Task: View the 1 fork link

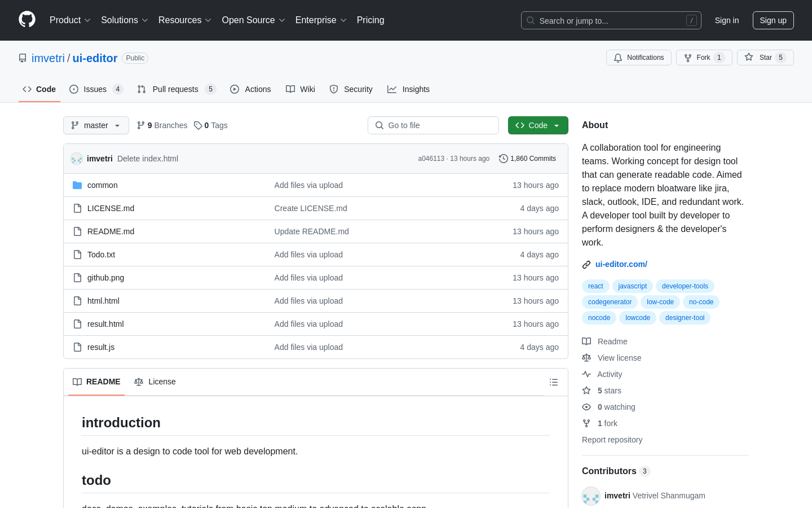Action: [x=600, y=423]
